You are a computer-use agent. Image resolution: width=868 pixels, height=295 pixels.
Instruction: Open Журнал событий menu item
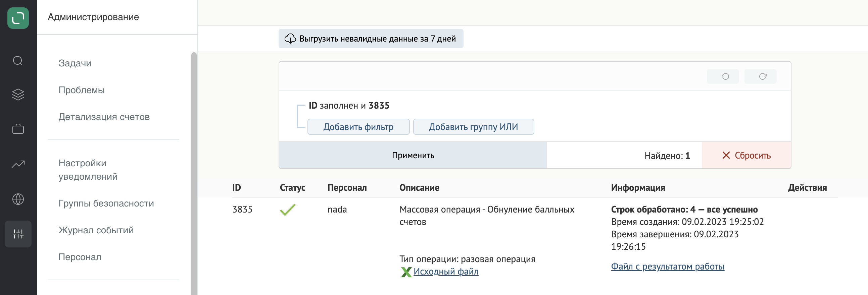pos(96,230)
